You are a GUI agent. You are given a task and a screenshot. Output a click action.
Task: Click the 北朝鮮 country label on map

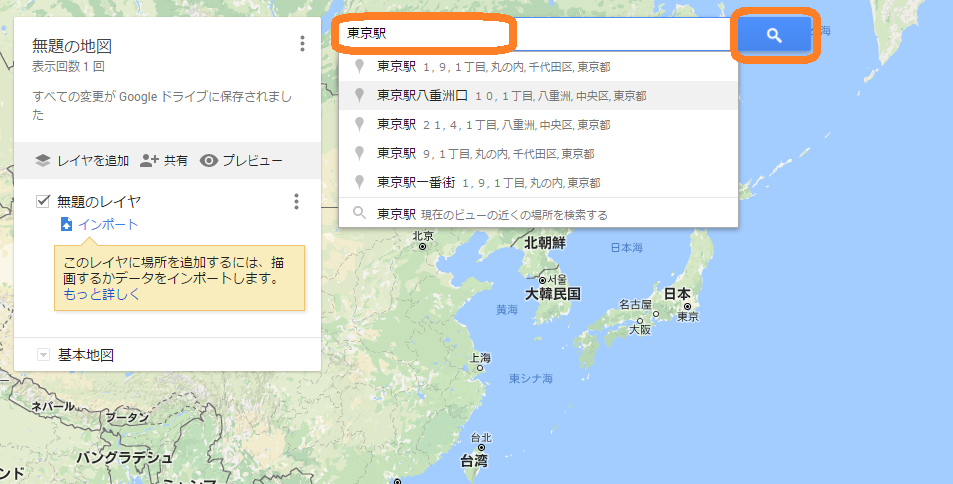[545, 243]
